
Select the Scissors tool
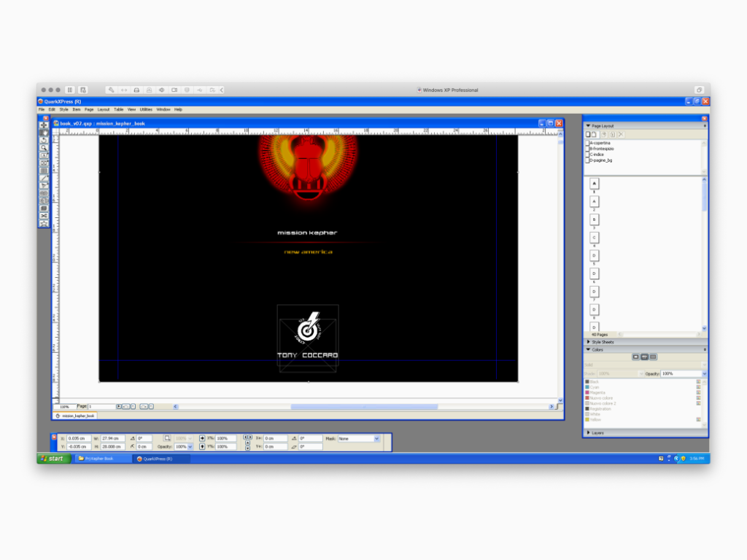pyautogui.click(x=44, y=216)
